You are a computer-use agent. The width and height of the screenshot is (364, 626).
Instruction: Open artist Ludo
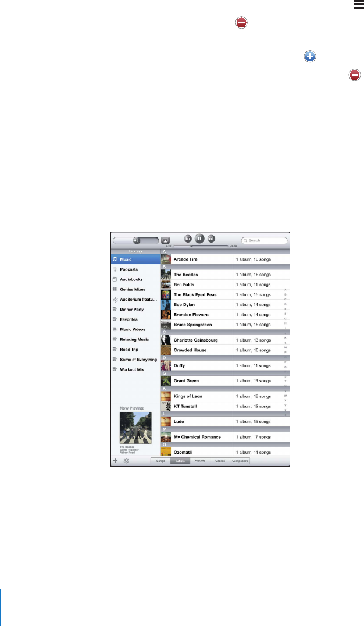coord(225,422)
